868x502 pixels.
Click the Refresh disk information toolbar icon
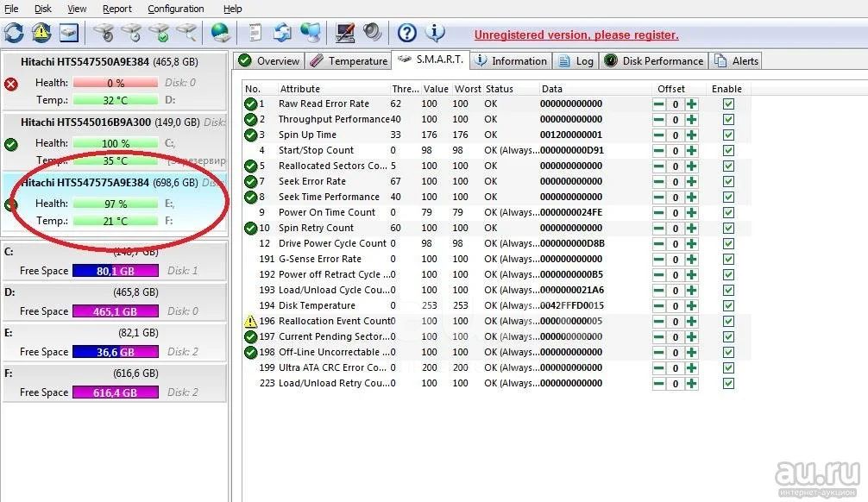click(x=14, y=33)
